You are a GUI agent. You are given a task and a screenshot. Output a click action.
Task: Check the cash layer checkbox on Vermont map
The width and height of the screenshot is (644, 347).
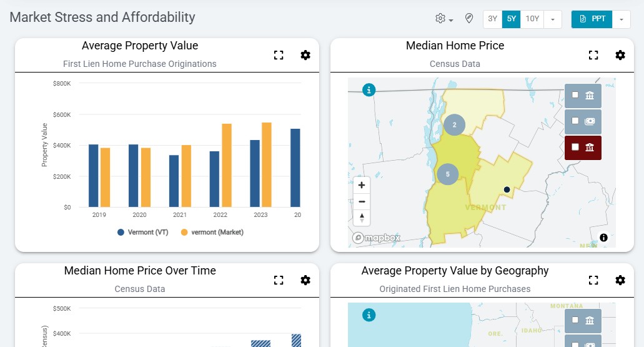[x=575, y=121]
